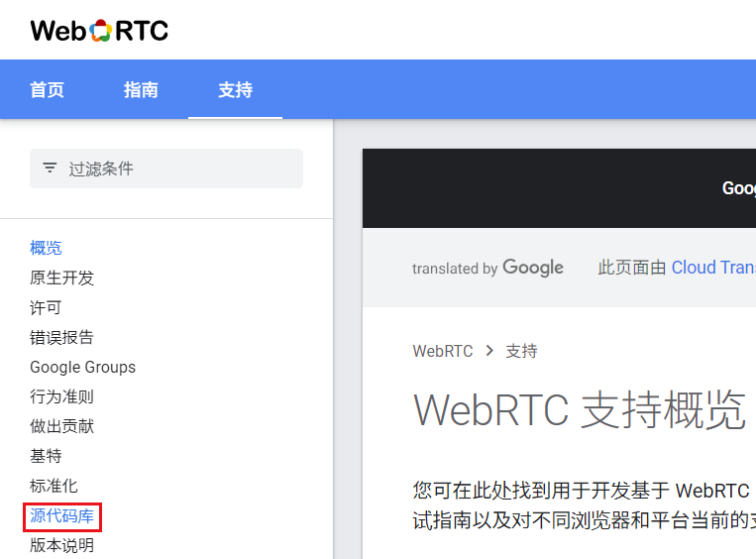Click the WebRTC breadcrumb link
Image resolution: width=756 pixels, height=559 pixels.
[x=443, y=351]
